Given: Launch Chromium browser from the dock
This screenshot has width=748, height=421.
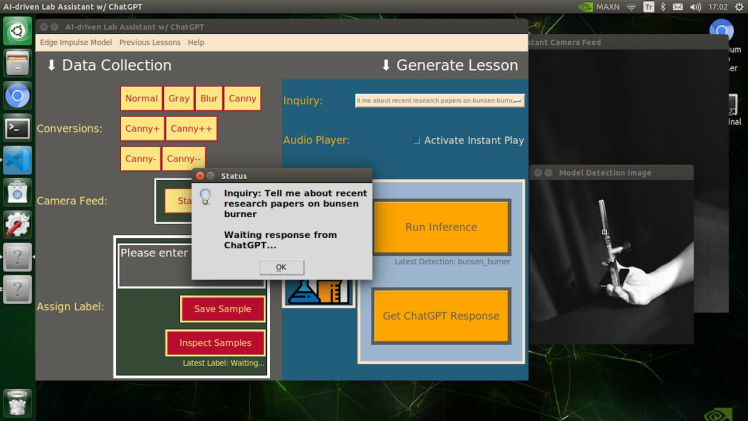Looking at the screenshot, I should [x=18, y=96].
